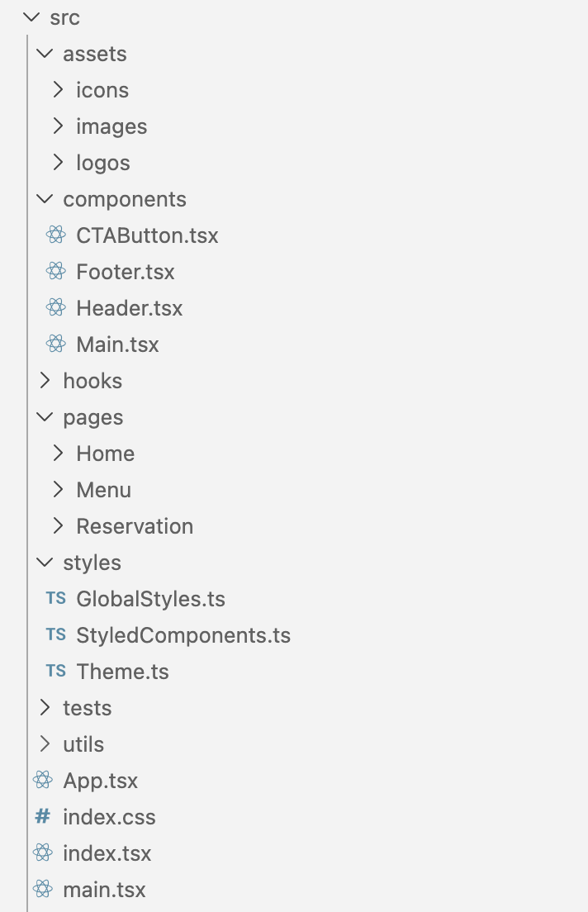
Task: Click the React icon next to Footer.tsx
Action: pyautogui.click(x=56, y=272)
